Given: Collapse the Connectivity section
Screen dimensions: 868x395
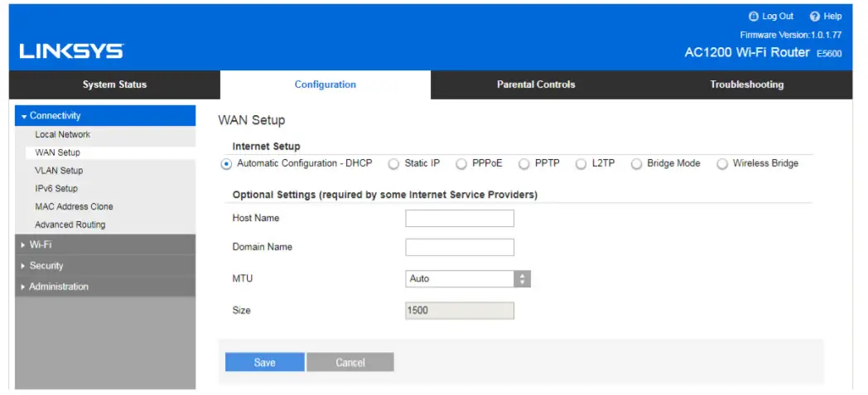Looking at the screenshot, I should tap(105, 116).
